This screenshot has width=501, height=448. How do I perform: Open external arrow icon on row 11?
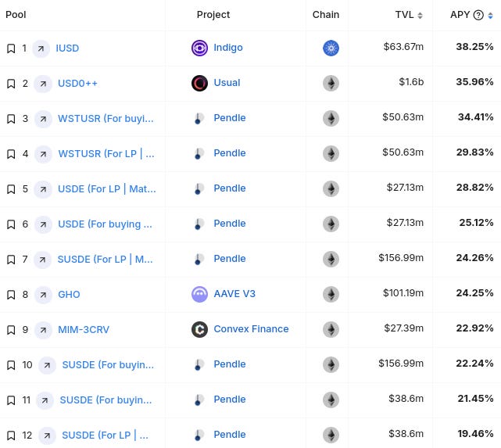click(x=45, y=400)
